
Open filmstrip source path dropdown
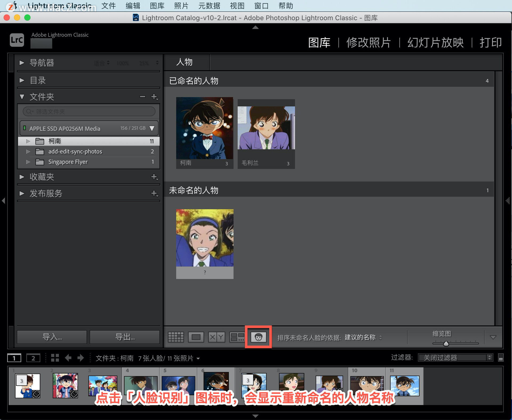tap(198, 359)
